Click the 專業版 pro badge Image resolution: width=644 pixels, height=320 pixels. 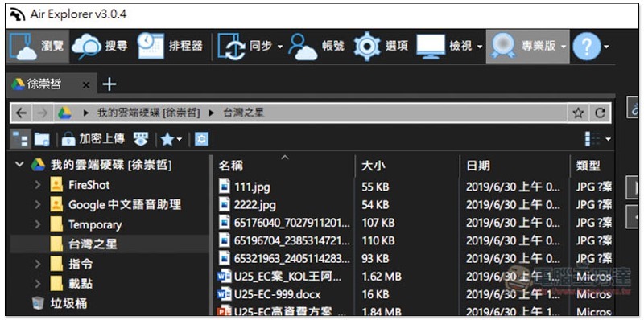[522, 46]
